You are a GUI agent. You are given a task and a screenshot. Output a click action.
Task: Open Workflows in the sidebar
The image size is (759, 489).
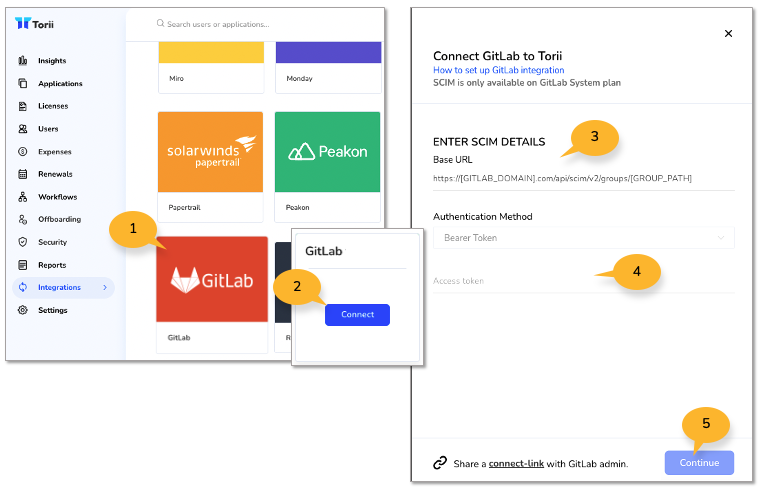57,197
